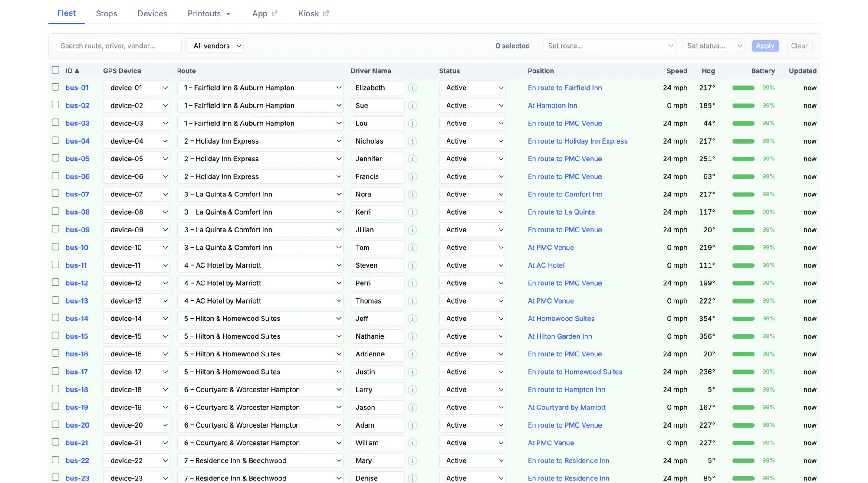View info icon next to Tom
868x483 pixels.
click(x=412, y=248)
